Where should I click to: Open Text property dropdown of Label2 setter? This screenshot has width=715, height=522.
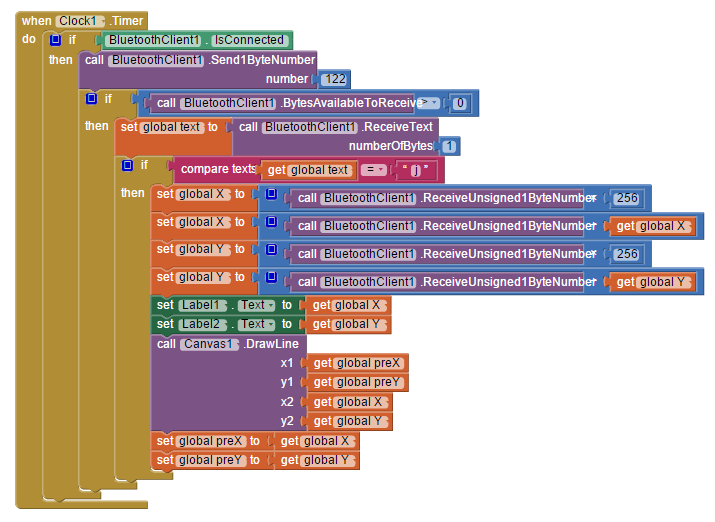pos(257,324)
